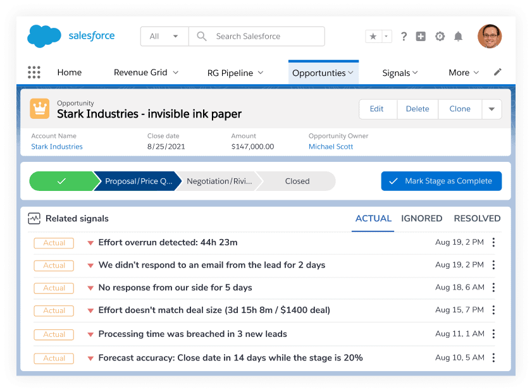Click Actual badge on Processing time row

pyautogui.click(x=54, y=334)
